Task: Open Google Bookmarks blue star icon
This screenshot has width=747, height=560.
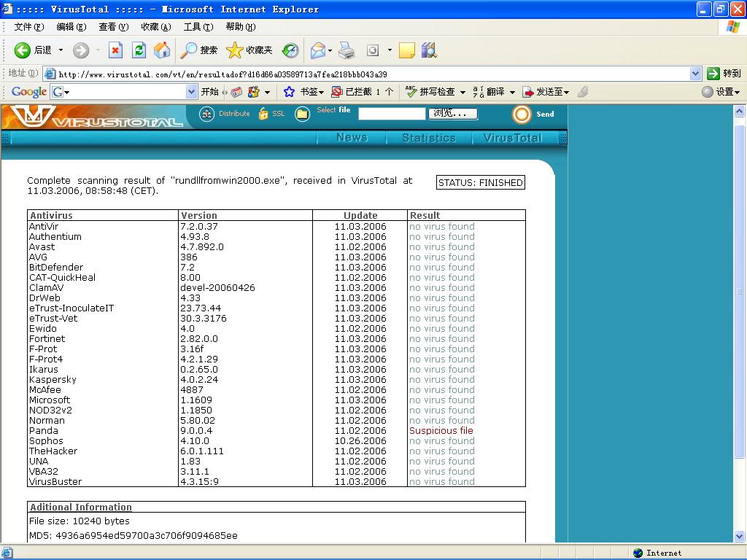Action: (x=289, y=92)
